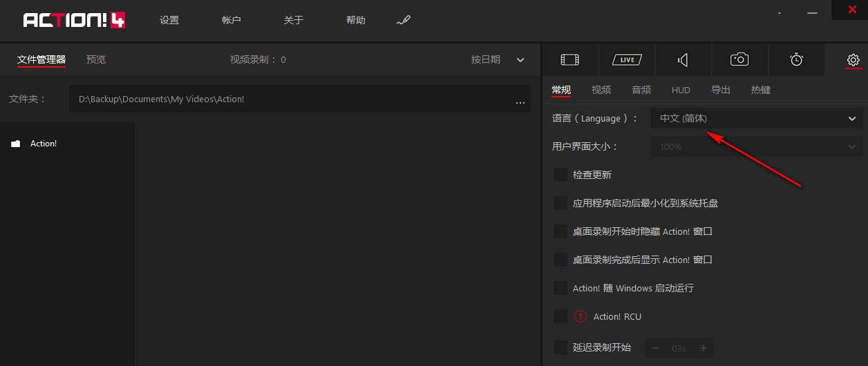The height and width of the screenshot is (366, 868).
Task: Toggle 应用程序启动后最小化到系统托盘 checkbox
Action: pos(560,203)
